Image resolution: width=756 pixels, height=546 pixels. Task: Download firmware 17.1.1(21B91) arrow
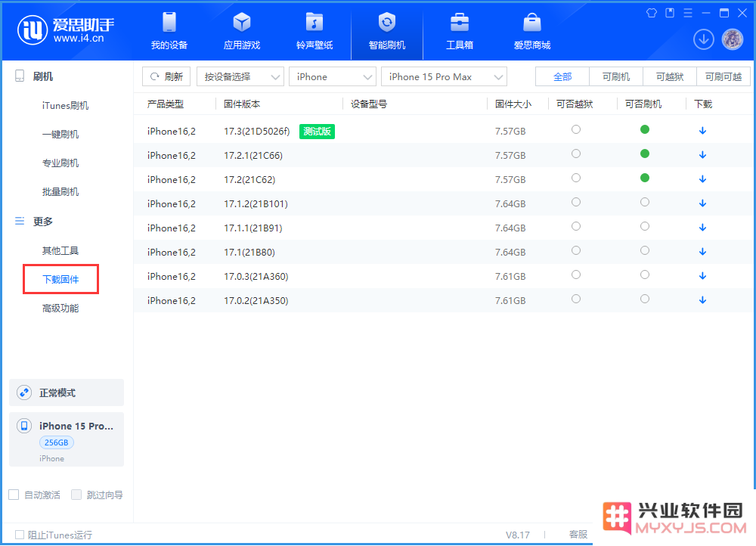[702, 228]
